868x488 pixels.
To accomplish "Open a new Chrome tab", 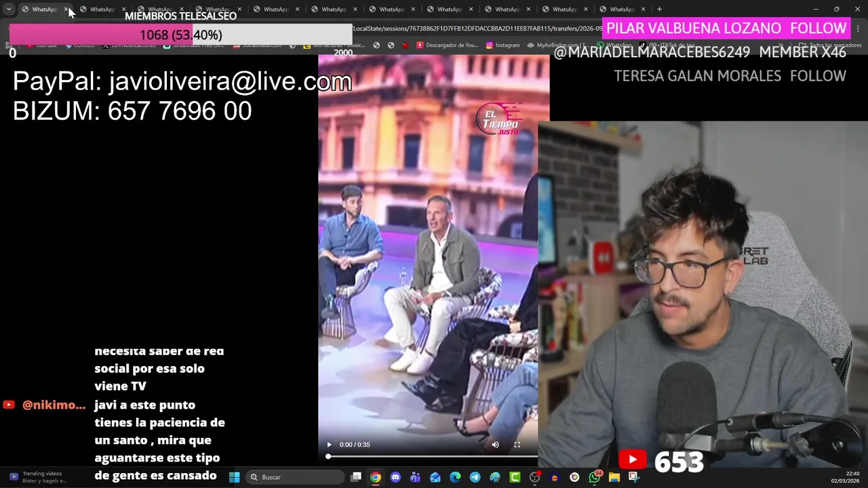I will click(659, 9).
